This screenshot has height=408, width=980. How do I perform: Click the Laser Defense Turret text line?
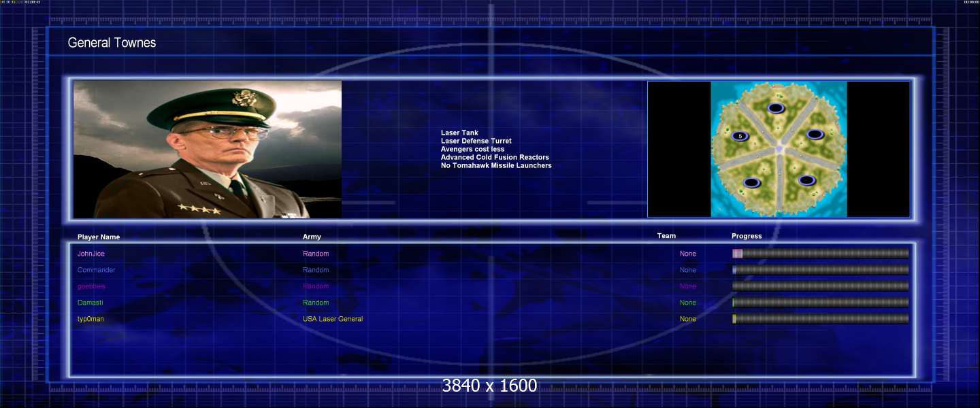click(476, 141)
